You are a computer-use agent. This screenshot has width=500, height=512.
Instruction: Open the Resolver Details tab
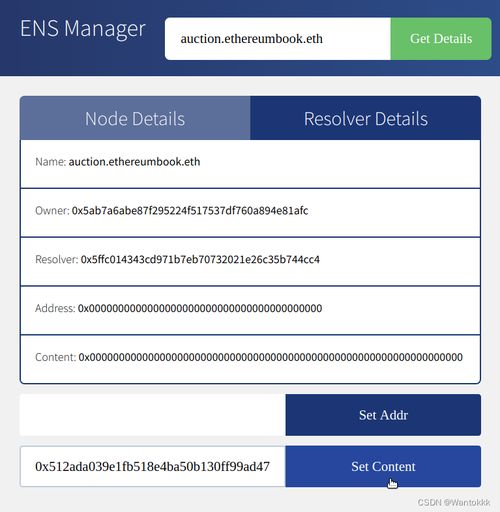click(x=365, y=118)
